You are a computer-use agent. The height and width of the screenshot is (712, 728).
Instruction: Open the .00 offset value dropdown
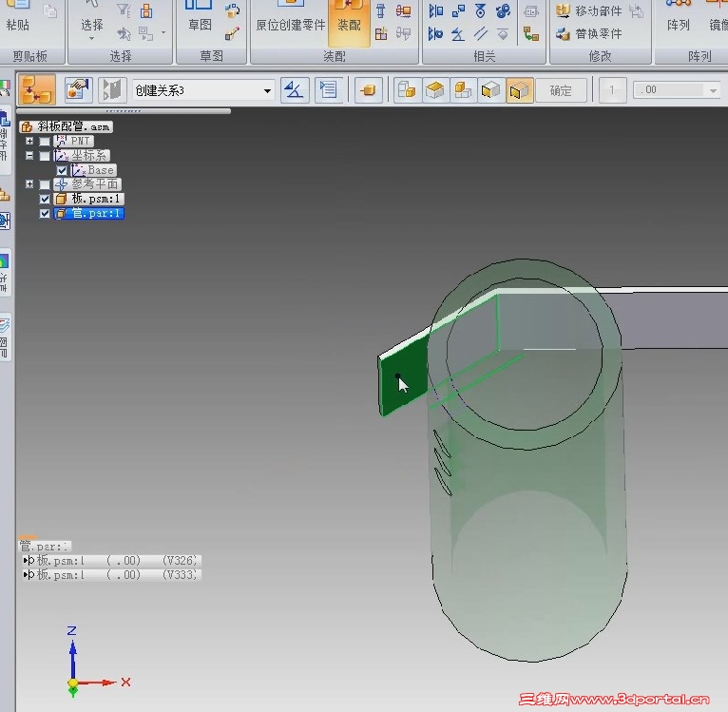pos(713,90)
